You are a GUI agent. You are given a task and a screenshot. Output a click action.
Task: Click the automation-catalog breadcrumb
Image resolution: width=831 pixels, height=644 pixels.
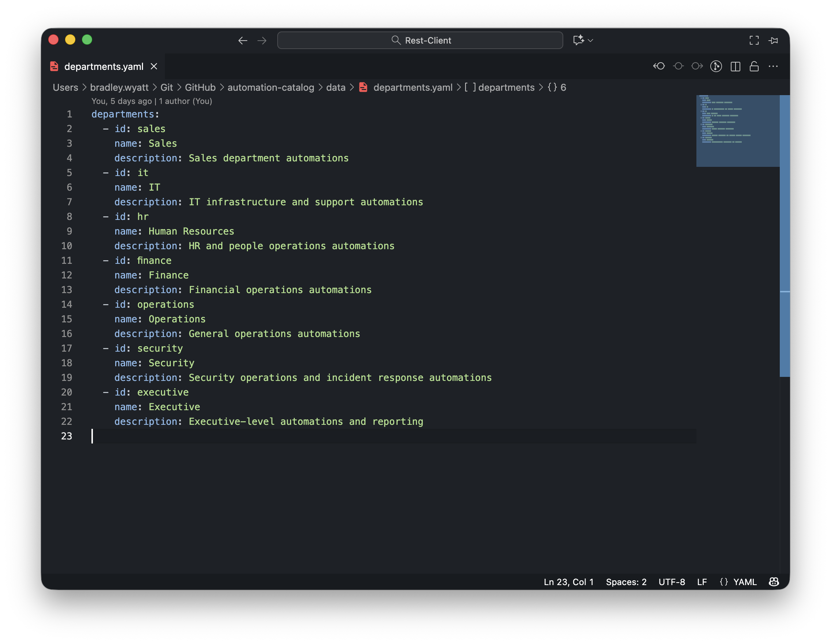(x=271, y=87)
